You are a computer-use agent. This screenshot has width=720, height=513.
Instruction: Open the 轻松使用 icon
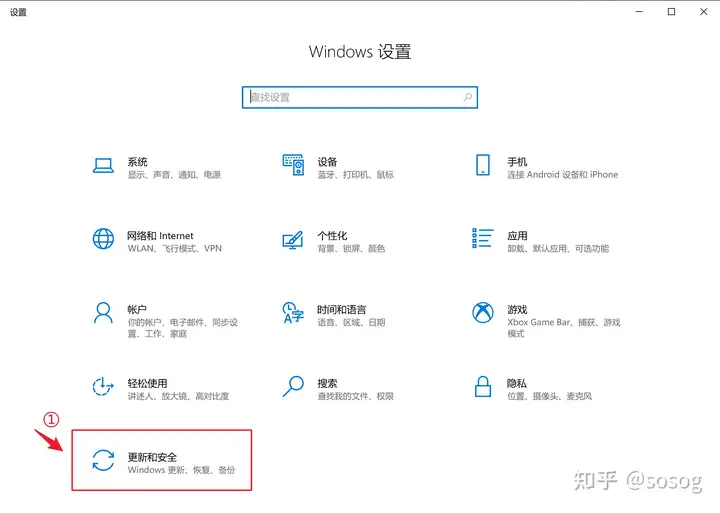click(103, 386)
